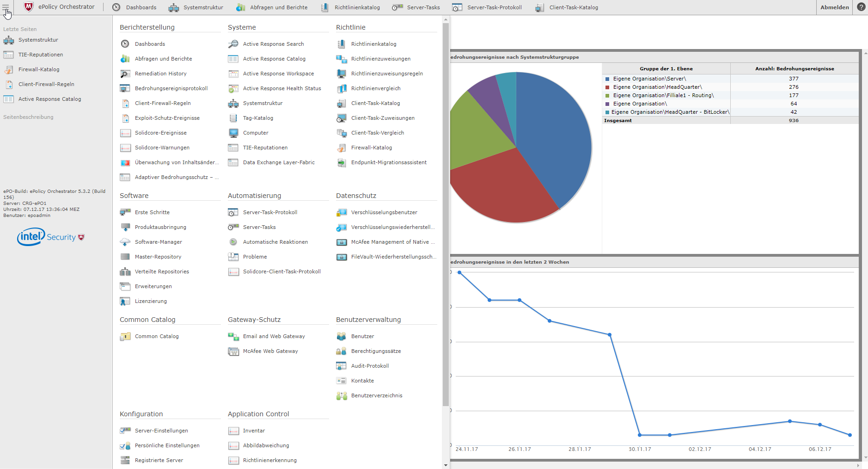Open Richtlinienerkennung menu entry

click(x=270, y=460)
